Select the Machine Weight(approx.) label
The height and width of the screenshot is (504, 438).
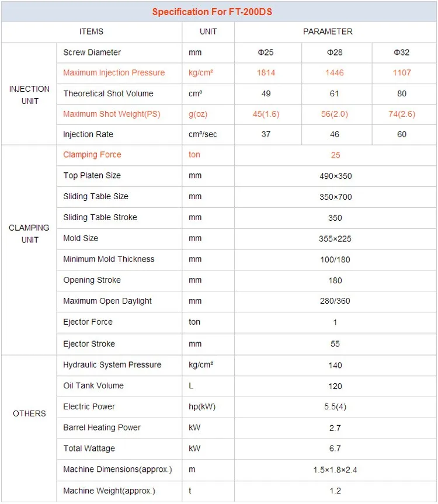point(109,491)
